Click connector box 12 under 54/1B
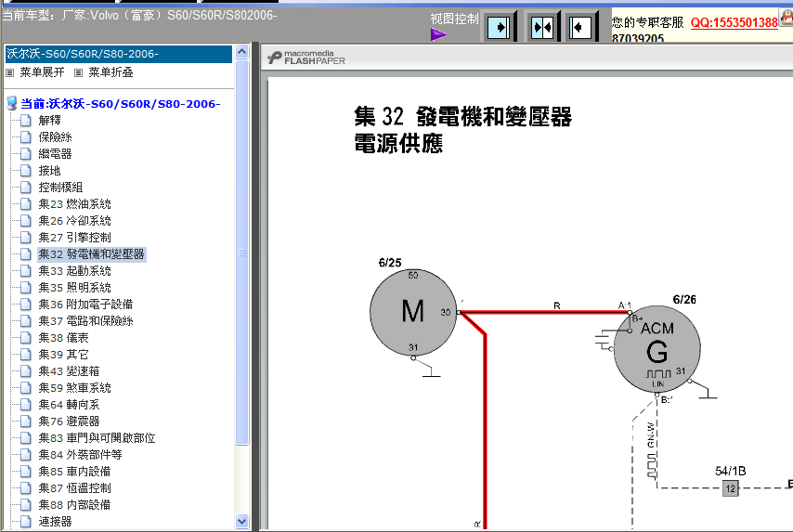 tap(730, 488)
